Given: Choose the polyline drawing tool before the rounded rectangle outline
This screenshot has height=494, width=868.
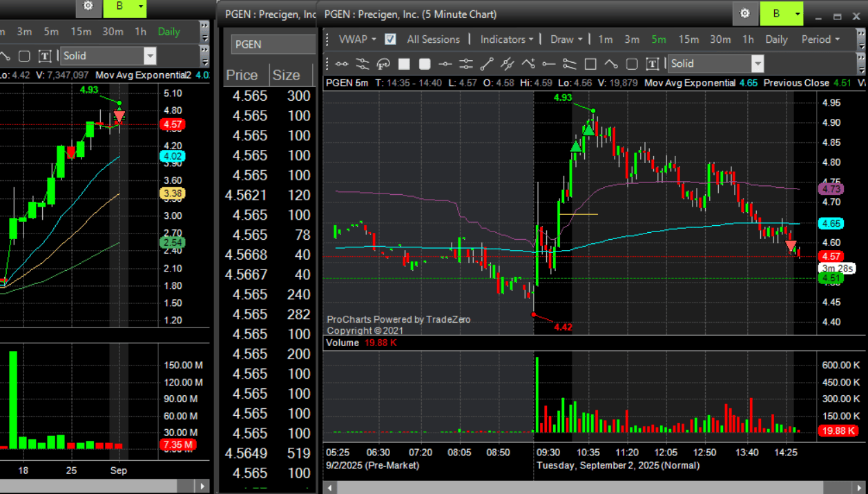Looking at the screenshot, I should [x=611, y=64].
